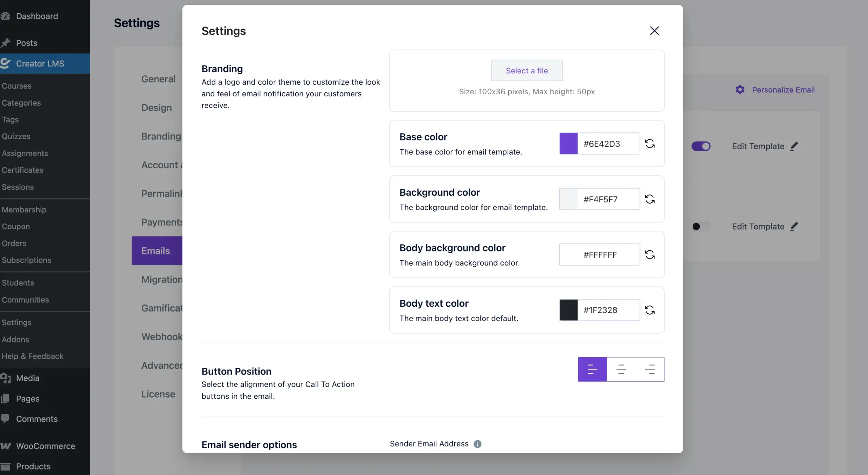Click the Products icon at the bottom sidebar
The width and height of the screenshot is (868, 475).
(x=6, y=466)
